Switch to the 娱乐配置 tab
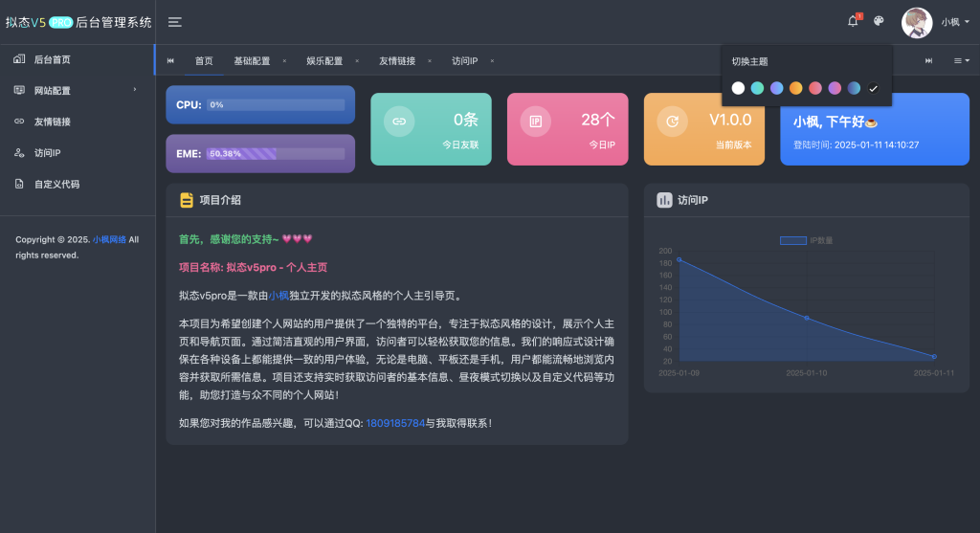Viewport: 980px width, 533px height. [324, 60]
